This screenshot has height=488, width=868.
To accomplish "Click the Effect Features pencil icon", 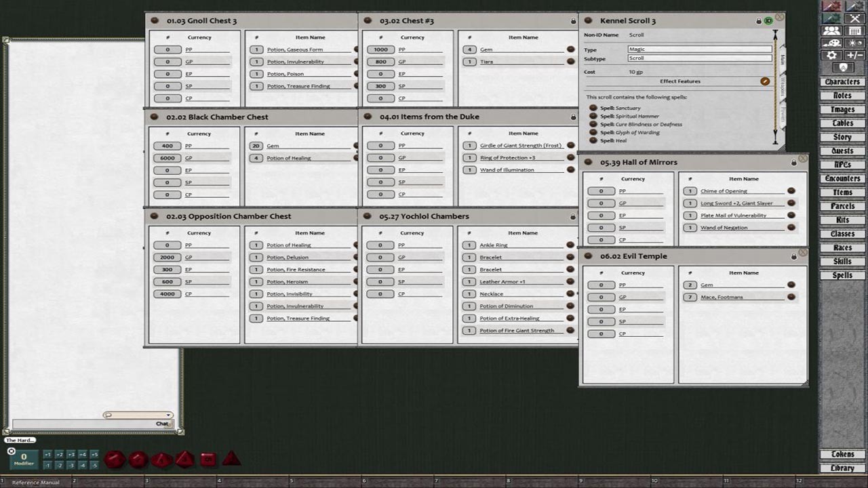I will [765, 81].
